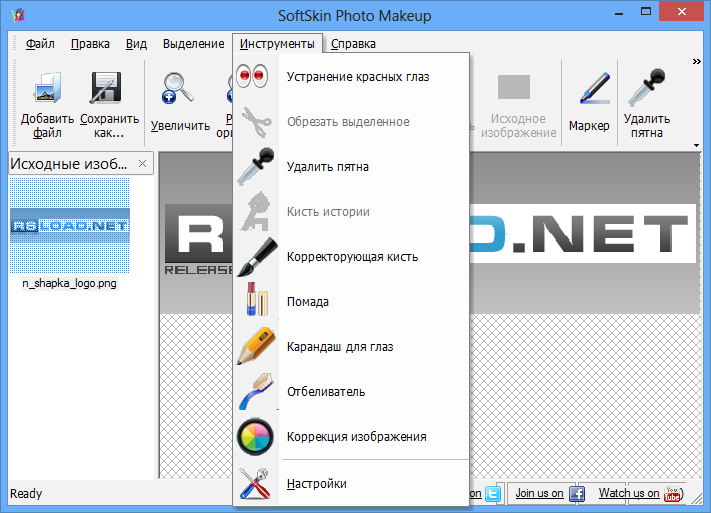Maximize the SoftSkin Photo Makeup window
The image size is (711, 513).
646,12
